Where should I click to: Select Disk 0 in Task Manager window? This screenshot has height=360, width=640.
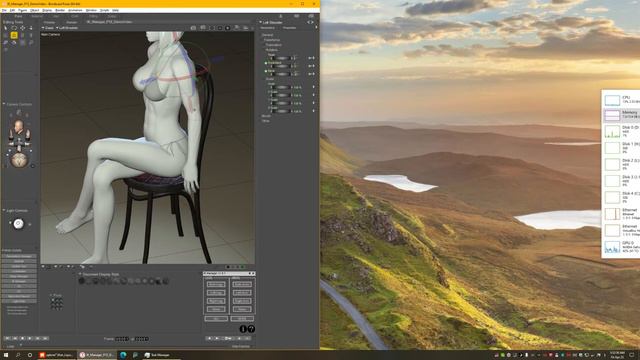(x=622, y=131)
